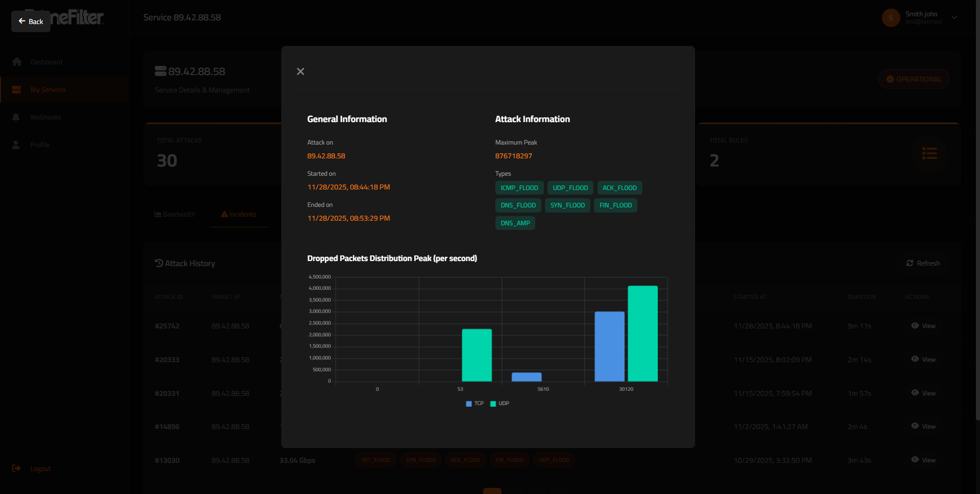Expand the Smith john user menu chevron
The width and height of the screenshot is (980, 494).
tap(954, 18)
